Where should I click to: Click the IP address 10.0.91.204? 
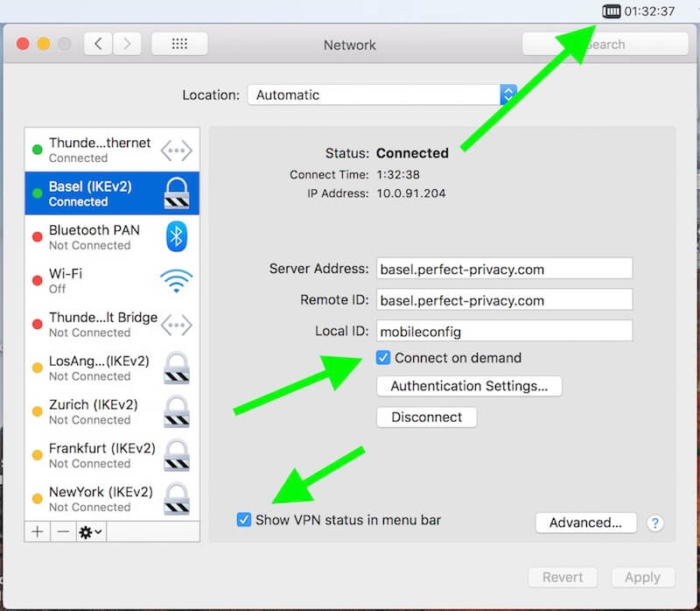click(411, 193)
